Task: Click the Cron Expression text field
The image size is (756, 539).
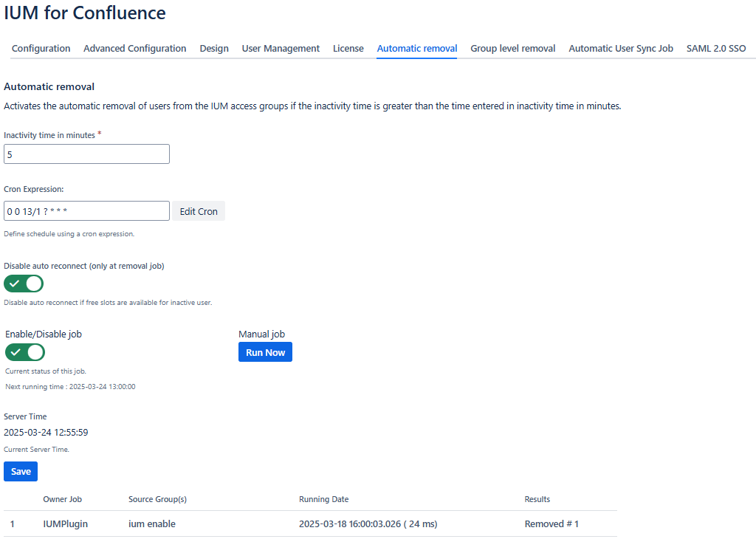Action: (86, 211)
